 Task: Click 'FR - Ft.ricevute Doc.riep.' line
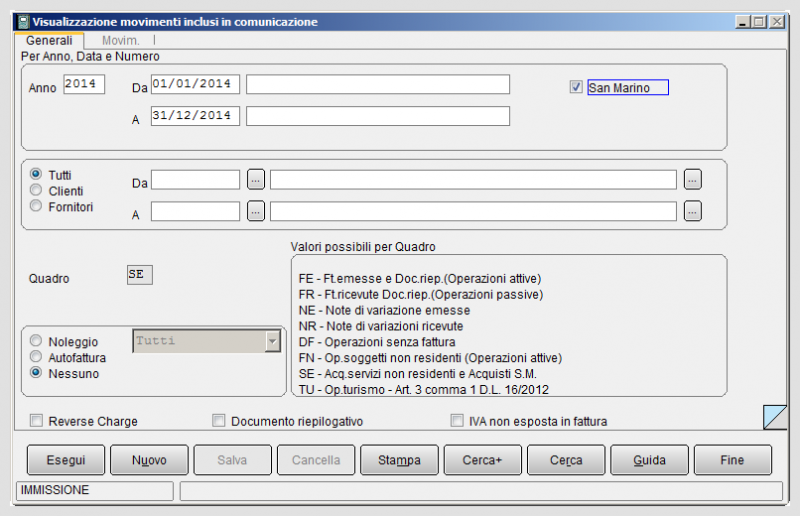click(x=421, y=294)
